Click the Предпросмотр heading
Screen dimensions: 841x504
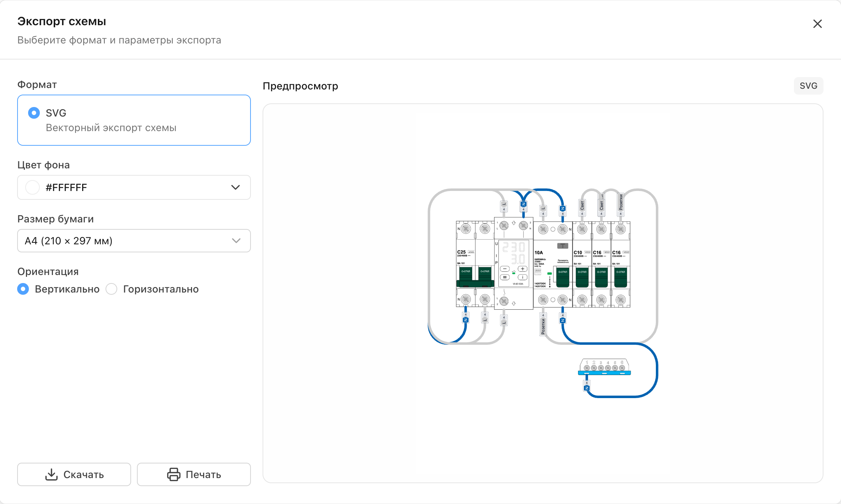(301, 86)
